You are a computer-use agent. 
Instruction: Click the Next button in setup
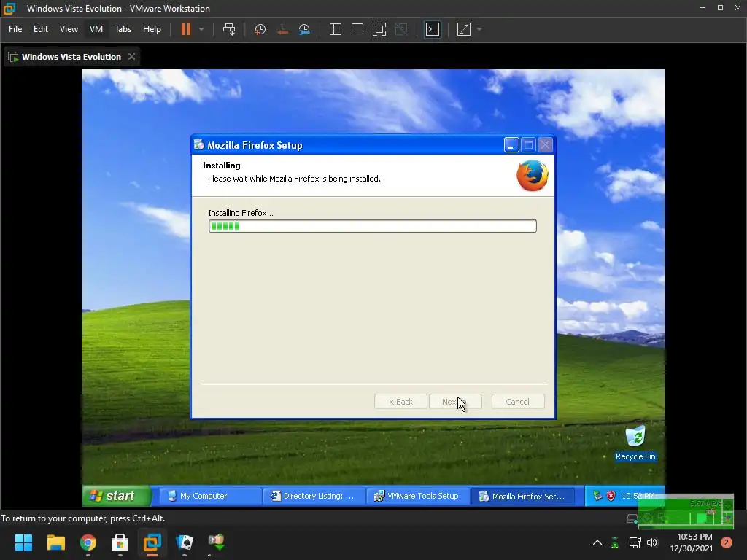click(455, 402)
